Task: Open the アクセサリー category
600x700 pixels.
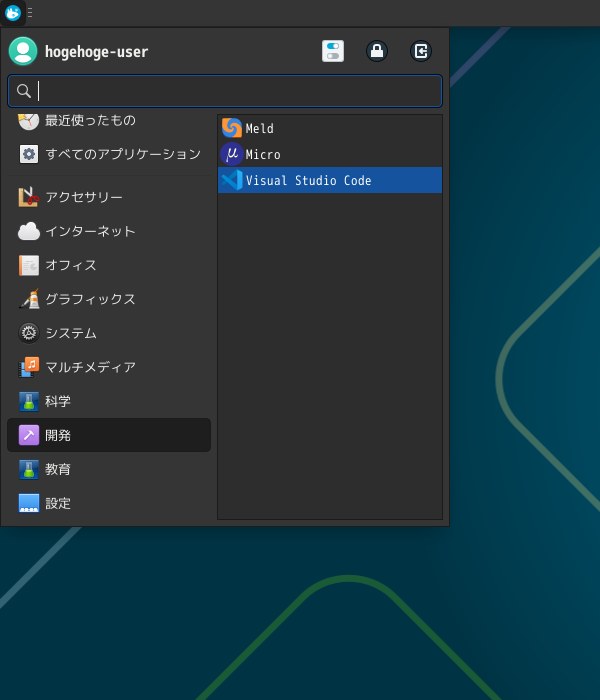Action: click(84, 197)
